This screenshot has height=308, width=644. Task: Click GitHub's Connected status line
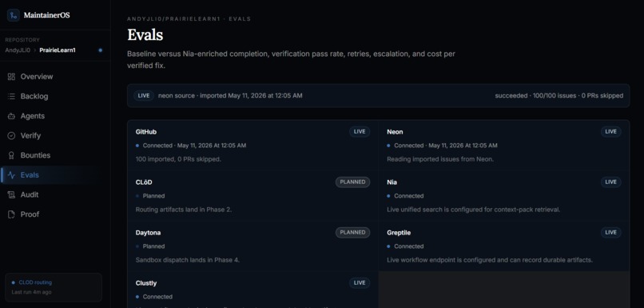191,146
